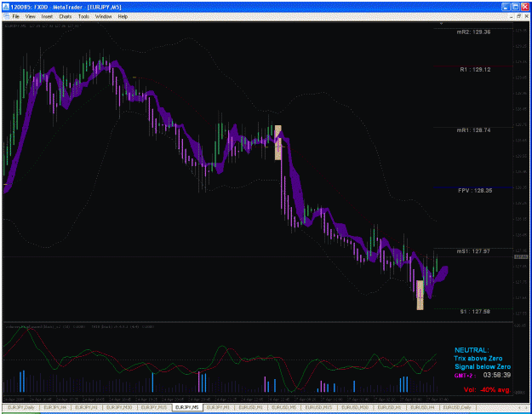Image resolution: width=532 pixels, height=414 pixels.
Task: Click the indicator subwindow label above the Trix lines
Action: click(x=80, y=327)
